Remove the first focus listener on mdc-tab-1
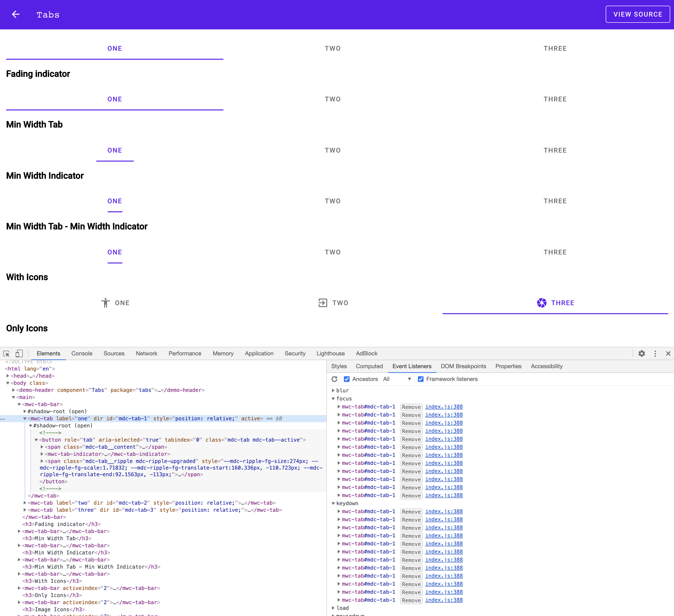674x616 pixels. (x=411, y=407)
